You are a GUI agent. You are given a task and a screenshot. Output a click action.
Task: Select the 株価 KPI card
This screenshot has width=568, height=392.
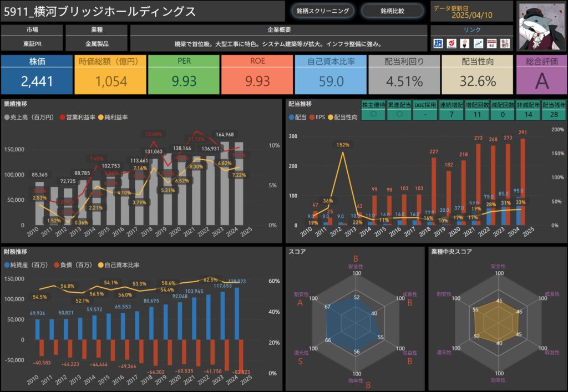tap(37, 75)
